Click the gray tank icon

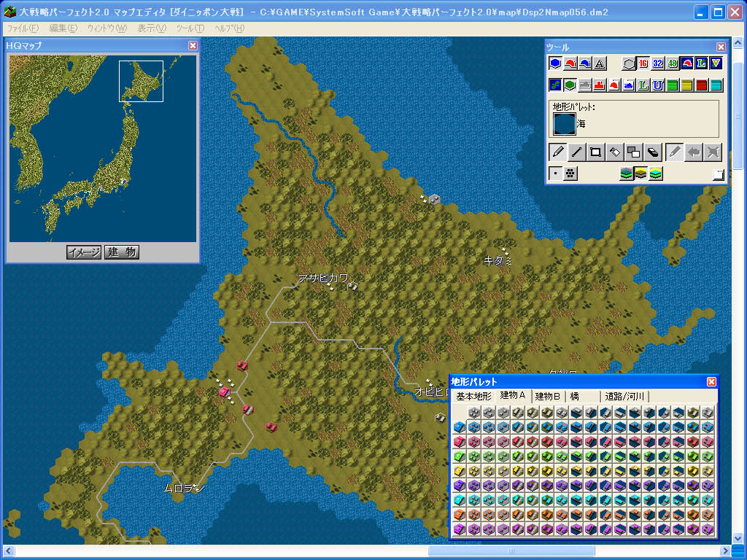[585, 85]
